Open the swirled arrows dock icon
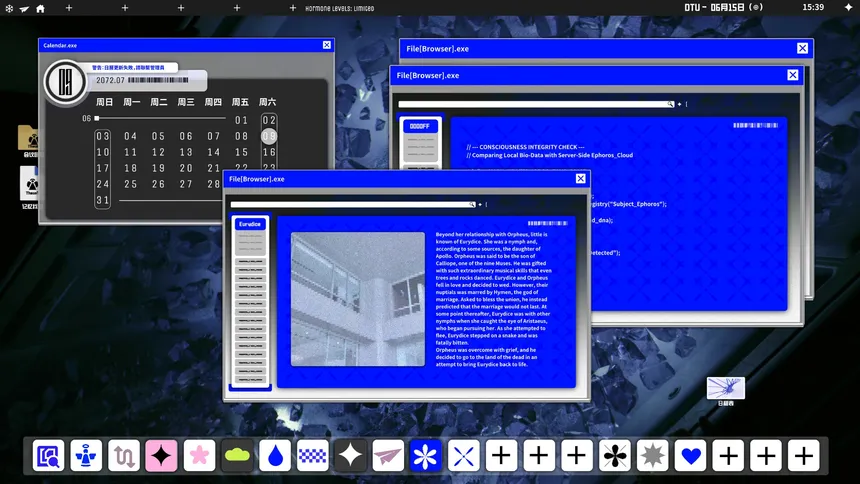The image size is (860, 484). pyautogui.click(x=124, y=455)
